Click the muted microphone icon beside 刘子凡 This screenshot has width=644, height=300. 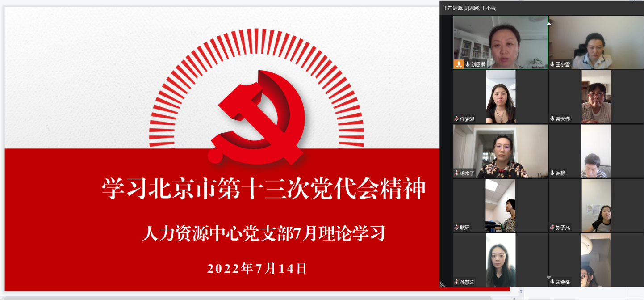click(552, 228)
